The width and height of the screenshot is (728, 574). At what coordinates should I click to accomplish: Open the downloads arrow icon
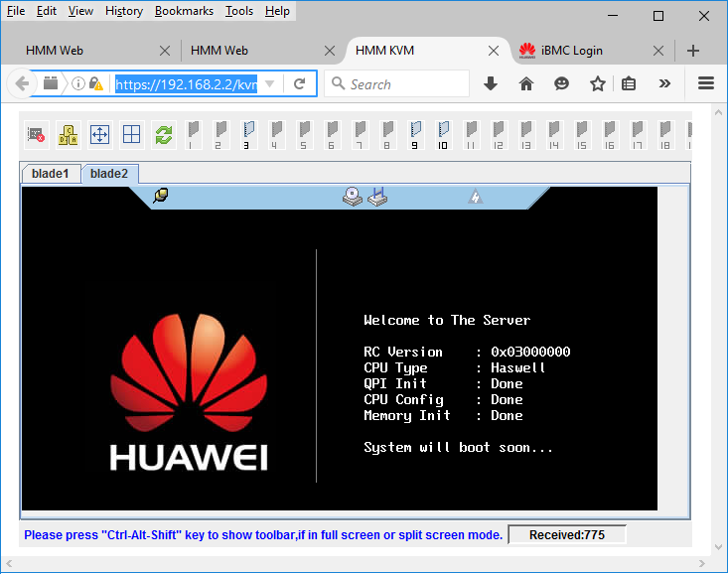[x=491, y=84]
